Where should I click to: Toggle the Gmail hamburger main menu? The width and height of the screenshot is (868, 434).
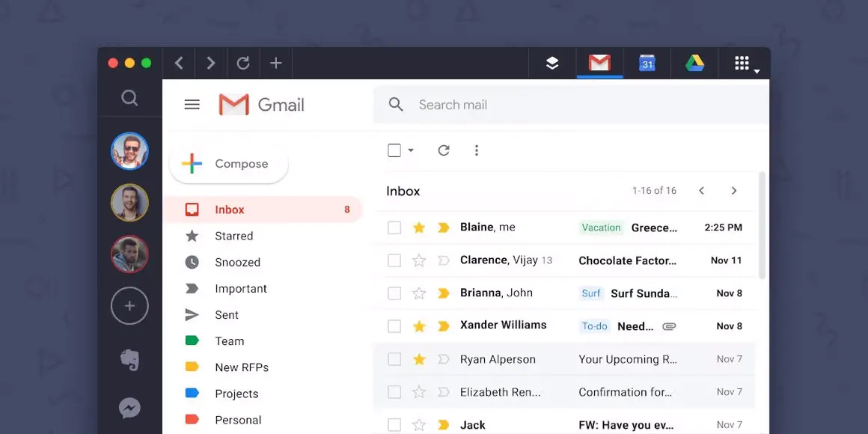pyautogui.click(x=192, y=105)
